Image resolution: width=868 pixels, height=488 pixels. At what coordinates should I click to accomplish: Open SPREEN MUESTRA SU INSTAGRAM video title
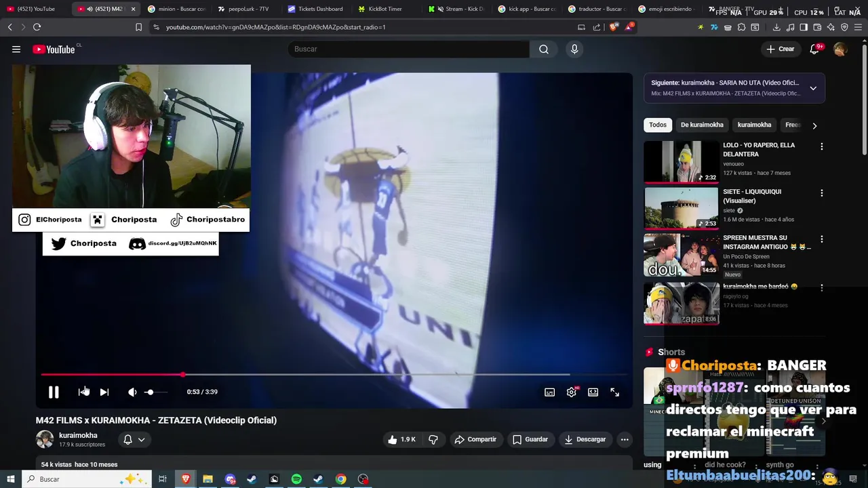coord(767,243)
